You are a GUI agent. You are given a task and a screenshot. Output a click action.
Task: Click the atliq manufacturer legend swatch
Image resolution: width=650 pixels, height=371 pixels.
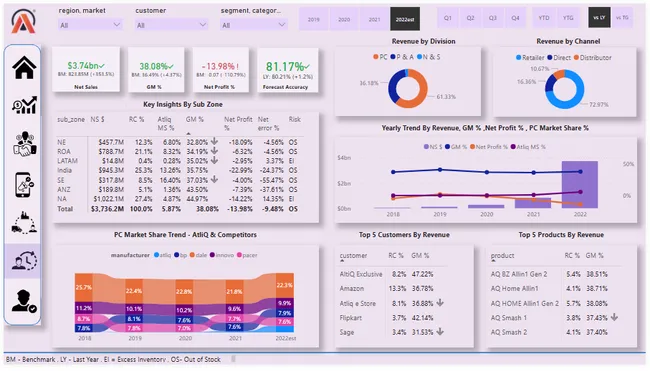coord(157,255)
